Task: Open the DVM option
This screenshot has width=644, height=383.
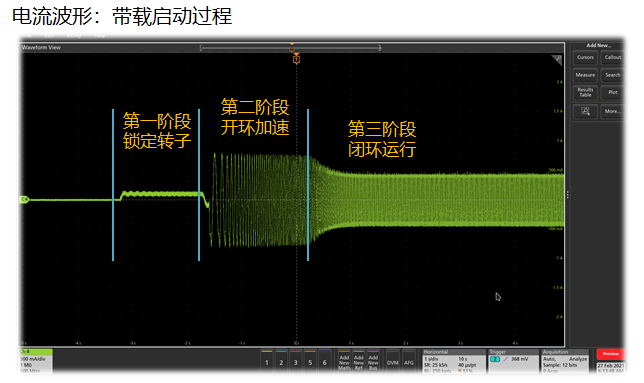Action: coord(393,361)
